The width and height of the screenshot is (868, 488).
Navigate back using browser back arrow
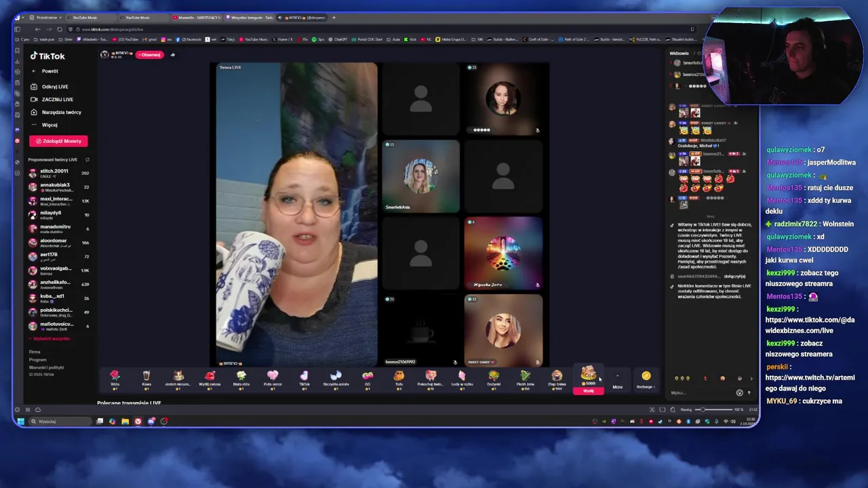pos(37,29)
